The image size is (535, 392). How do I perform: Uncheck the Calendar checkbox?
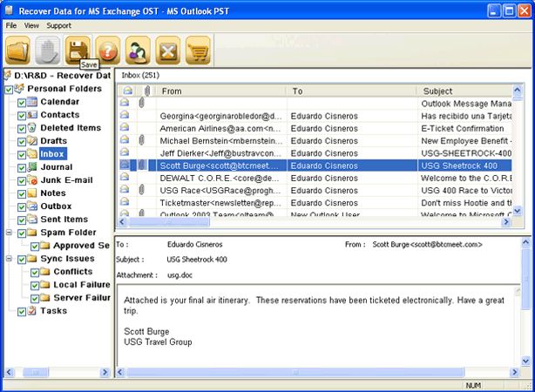click(22, 103)
